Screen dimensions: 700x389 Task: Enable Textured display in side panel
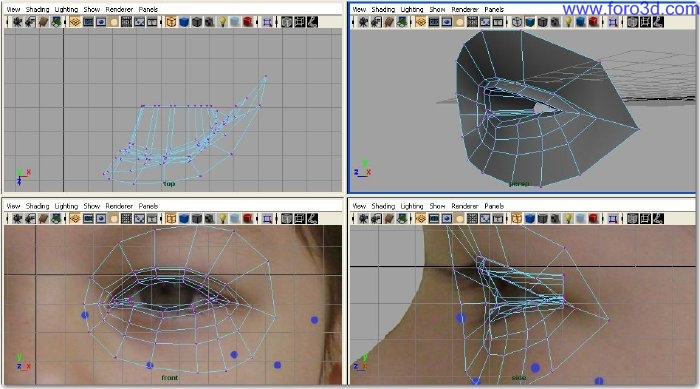pos(555,218)
